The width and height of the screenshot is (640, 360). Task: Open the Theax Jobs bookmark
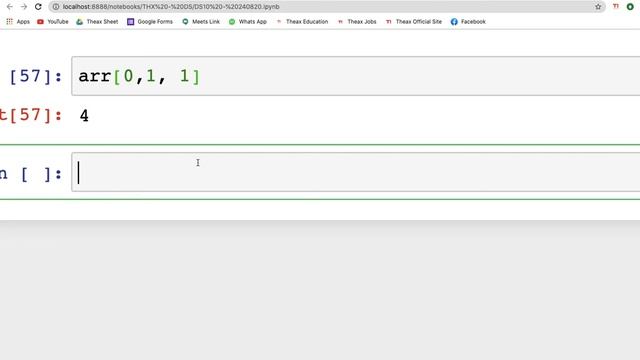tap(357, 22)
